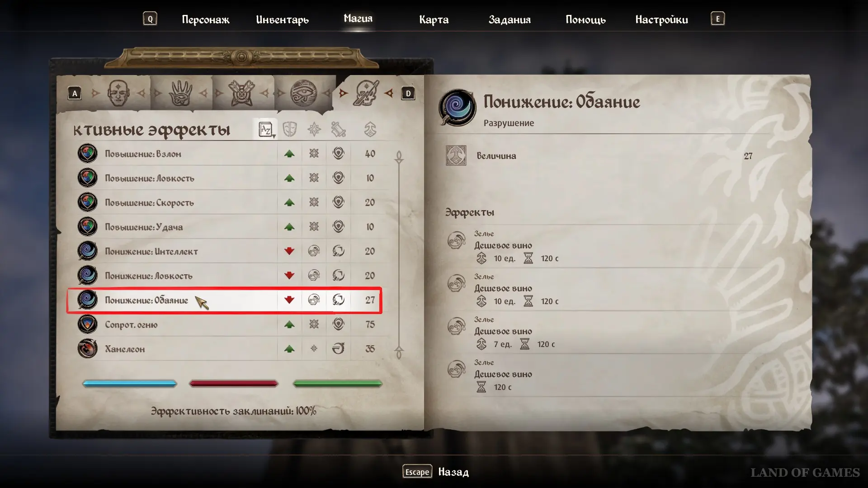
Task: Sort the effects by magnitude column icon
Action: 370,130
